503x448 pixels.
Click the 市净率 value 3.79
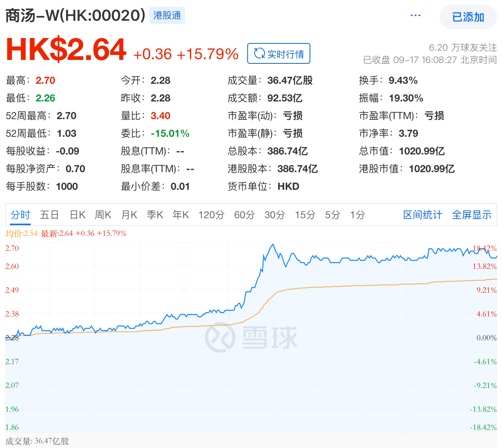[408, 133]
